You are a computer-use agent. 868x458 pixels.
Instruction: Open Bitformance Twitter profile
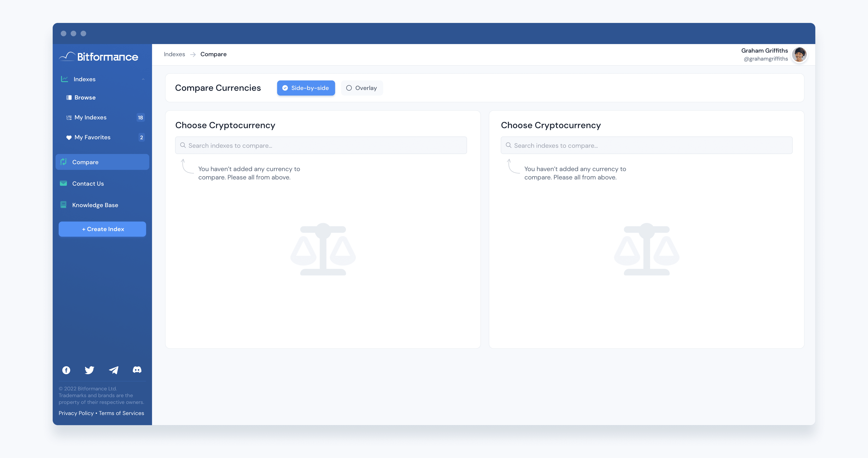coord(90,370)
